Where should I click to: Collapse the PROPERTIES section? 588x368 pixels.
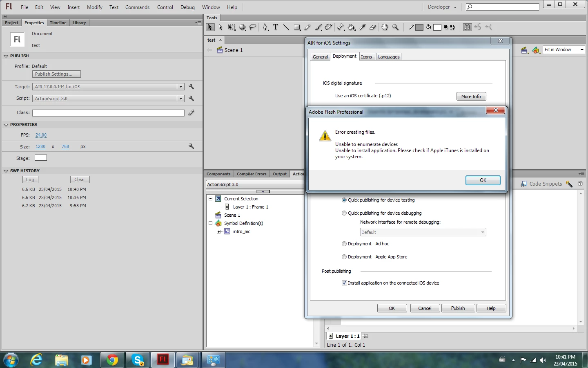[x=6, y=125]
